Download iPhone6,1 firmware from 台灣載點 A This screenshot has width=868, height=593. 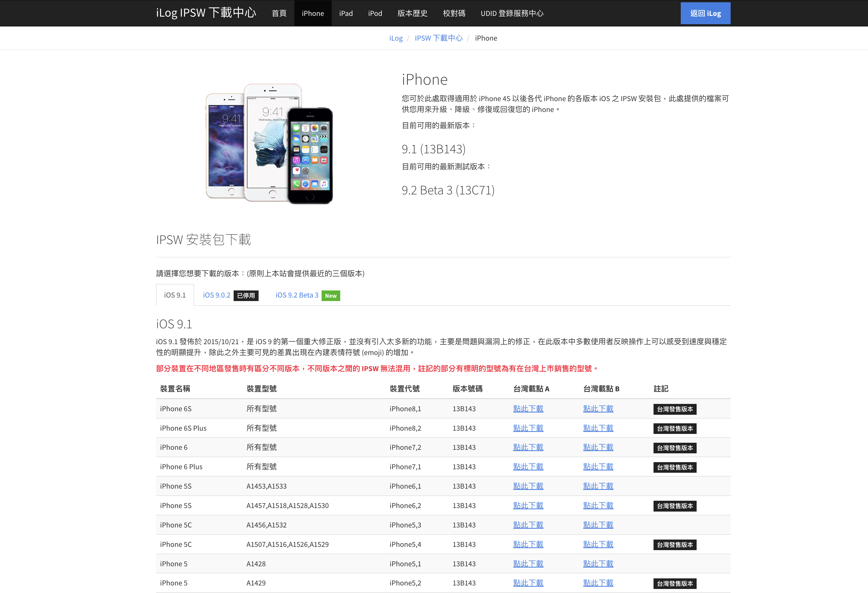(528, 486)
